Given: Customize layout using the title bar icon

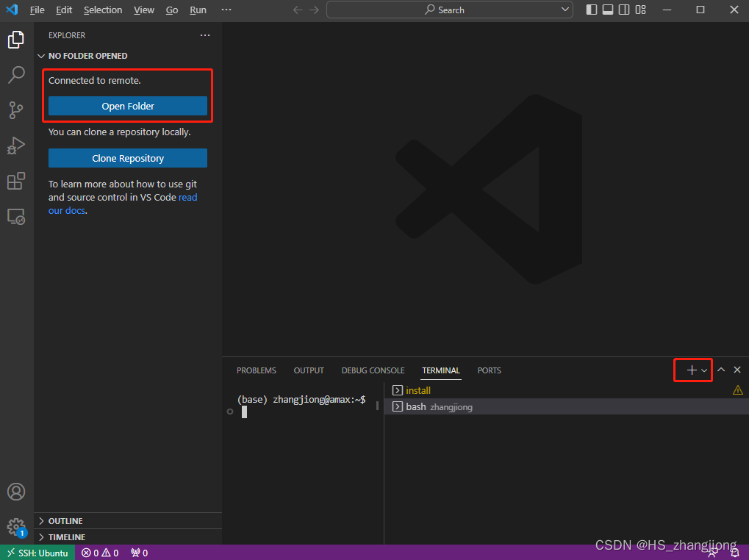Looking at the screenshot, I should coord(640,10).
